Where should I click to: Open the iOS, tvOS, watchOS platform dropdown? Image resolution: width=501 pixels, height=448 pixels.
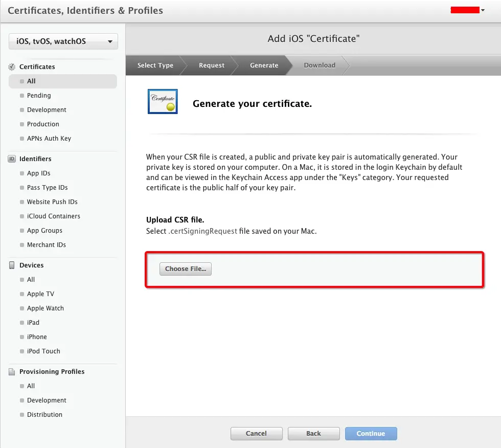[63, 41]
